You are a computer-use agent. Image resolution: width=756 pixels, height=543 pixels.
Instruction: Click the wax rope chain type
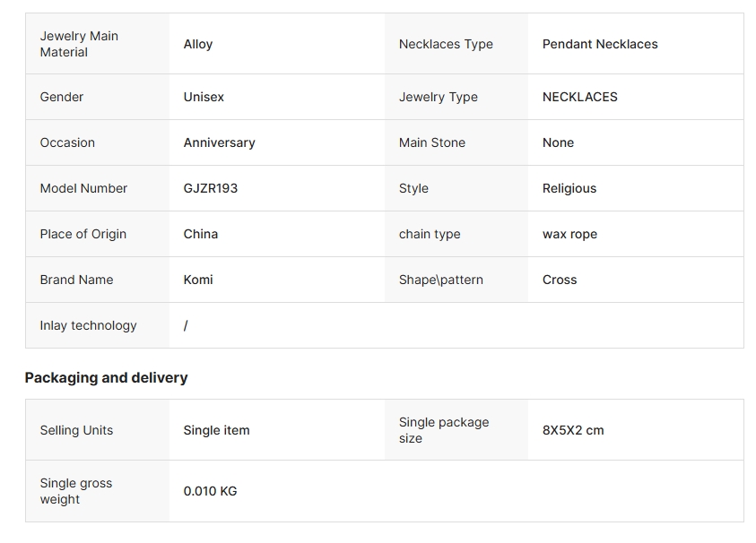569,234
